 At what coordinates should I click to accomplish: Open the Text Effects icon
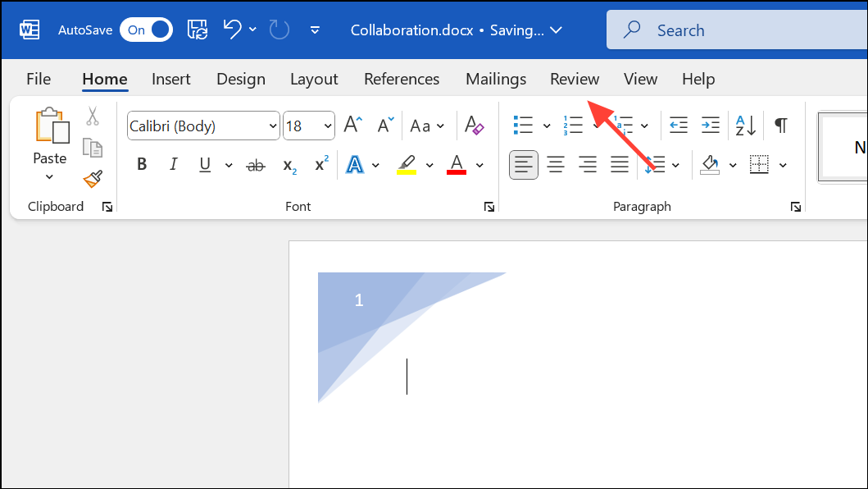[353, 164]
